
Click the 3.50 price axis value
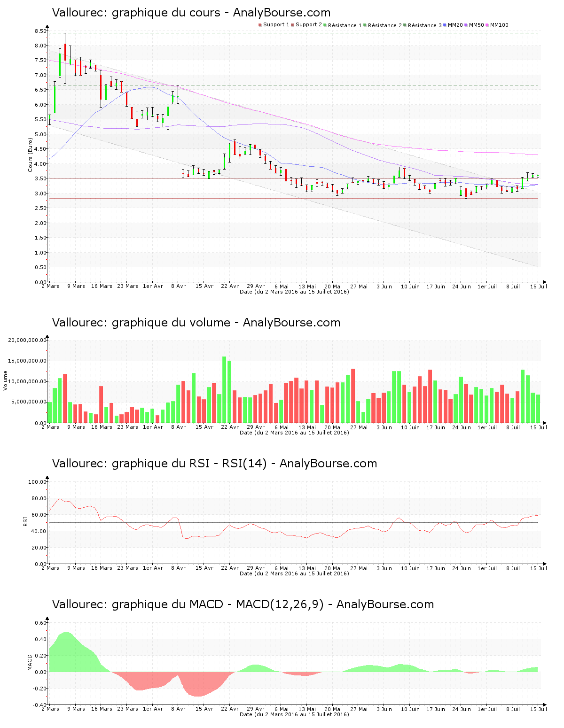tap(40, 178)
